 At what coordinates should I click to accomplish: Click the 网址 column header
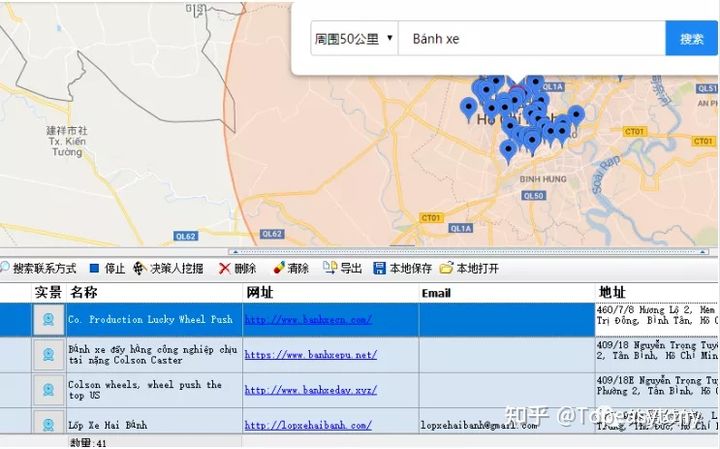click(331, 292)
